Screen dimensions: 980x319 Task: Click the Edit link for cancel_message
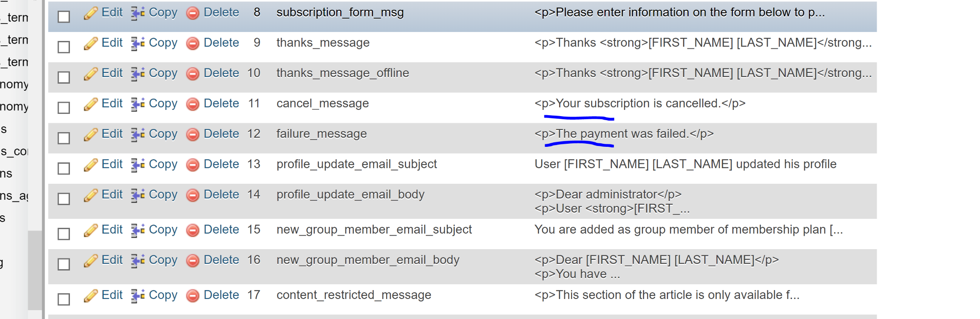pos(112,103)
